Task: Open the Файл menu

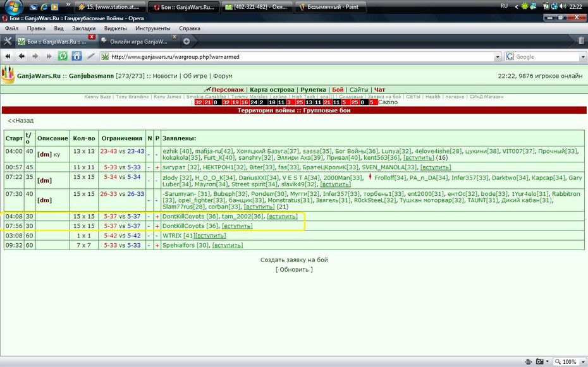Action: pyautogui.click(x=11, y=28)
